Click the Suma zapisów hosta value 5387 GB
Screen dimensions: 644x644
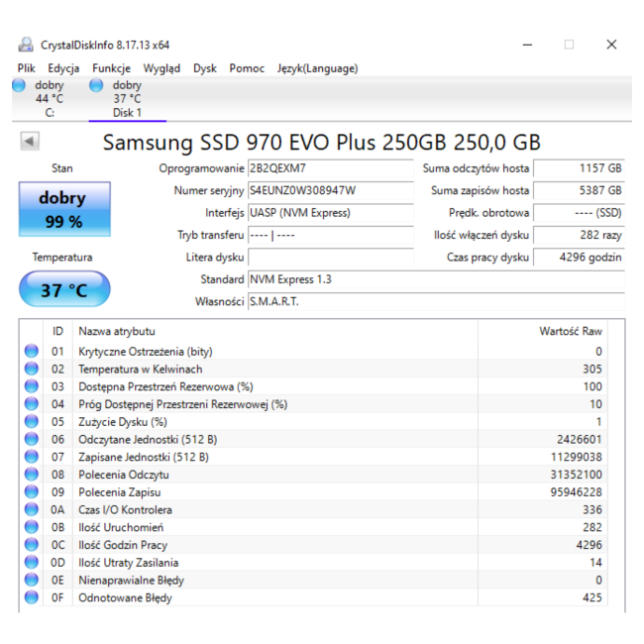[580, 190]
